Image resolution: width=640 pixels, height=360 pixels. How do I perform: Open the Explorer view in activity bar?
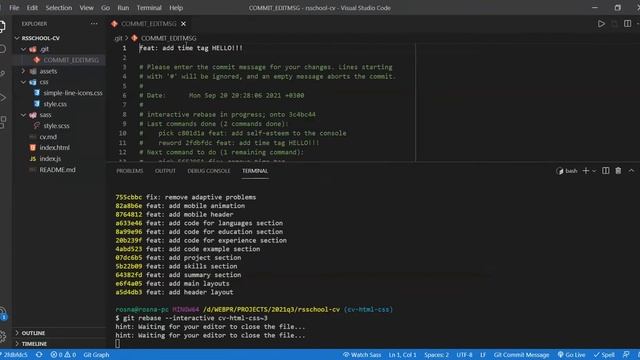[x=2, y=27]
